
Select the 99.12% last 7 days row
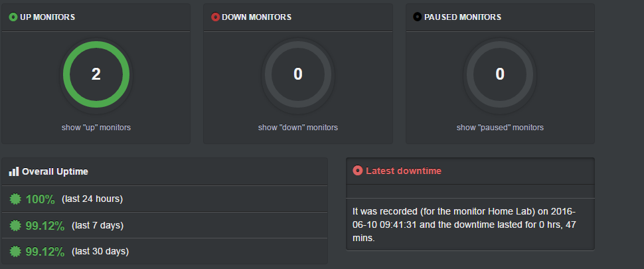pyautogui.click(x=165, y=225)
